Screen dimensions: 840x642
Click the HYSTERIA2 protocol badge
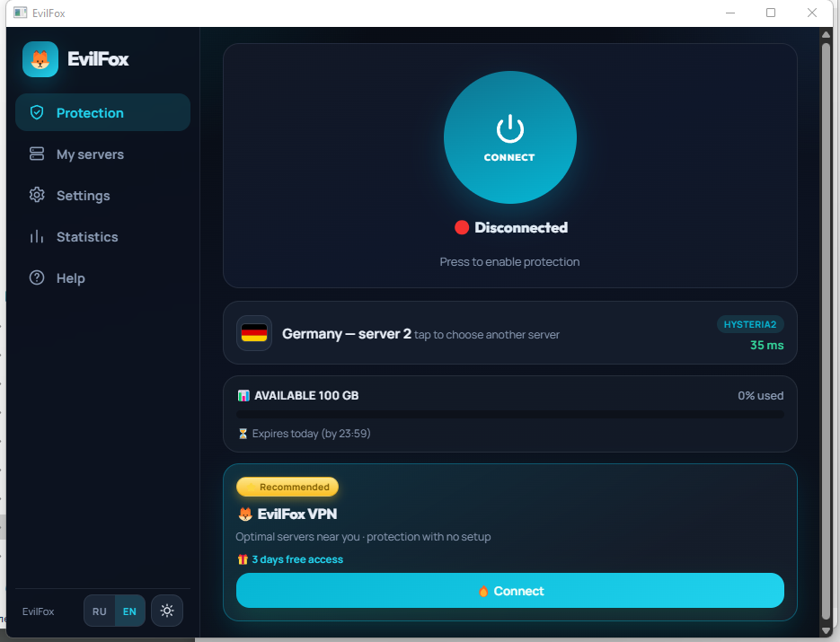pos(750,324)
